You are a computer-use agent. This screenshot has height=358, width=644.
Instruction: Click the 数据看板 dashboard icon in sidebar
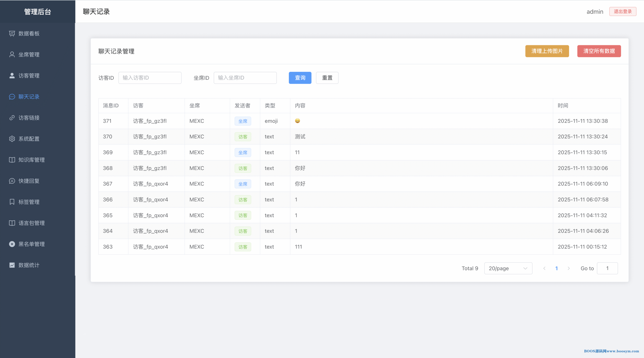click(x=12, y=33)
